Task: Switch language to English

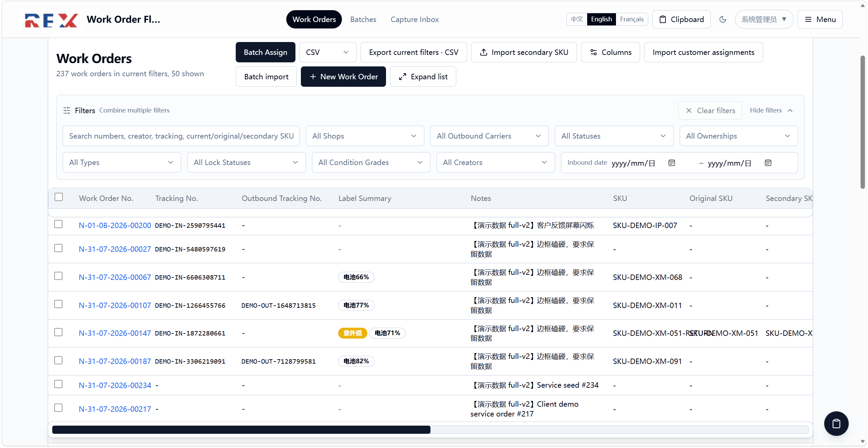Action: tap(601, 19)
